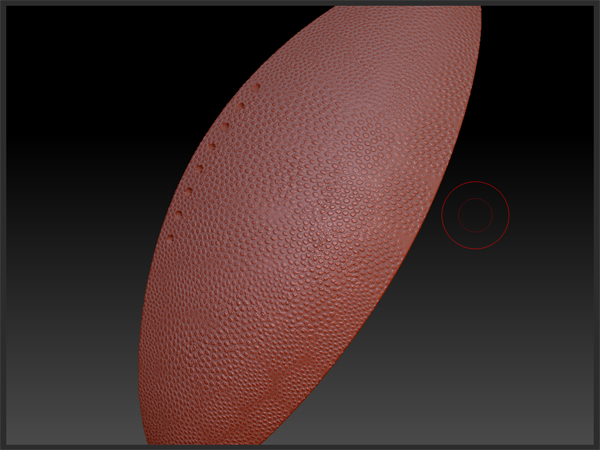The image size is (600, 450).
Task: Click the uppermost lace hole on the football
Action: [256, 87]
